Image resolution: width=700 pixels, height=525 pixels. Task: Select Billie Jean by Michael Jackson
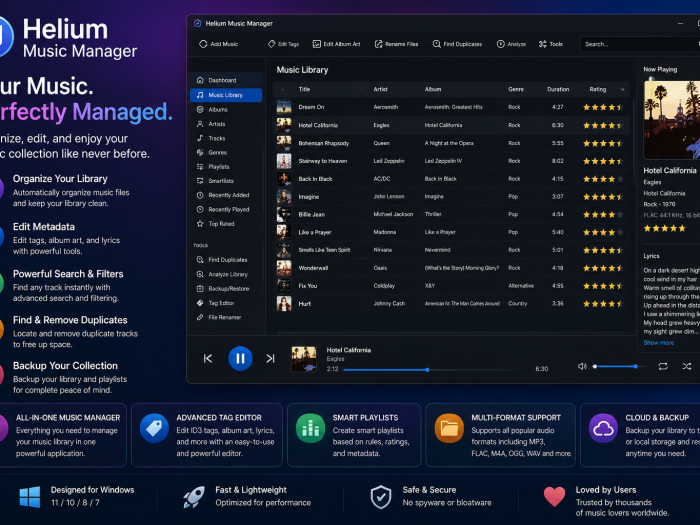tap(451, 215)
